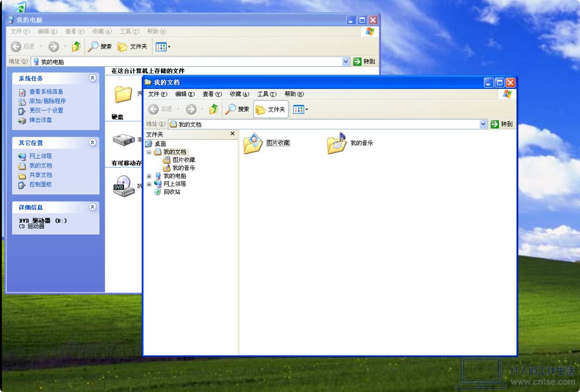580x392 pixels.
Task: Open the views dropdown in 我的文档 toolbar
Action: click(300, 109)
